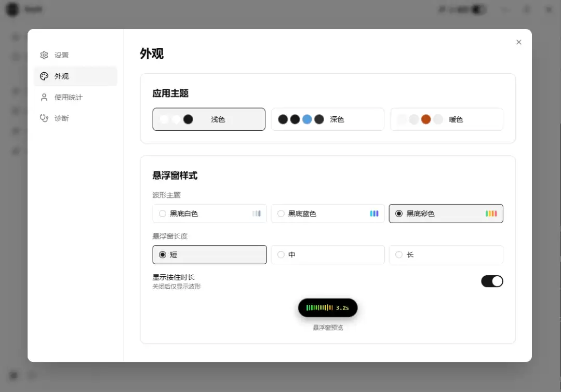Click the person icon beside 使用统计

click(44, 97)
